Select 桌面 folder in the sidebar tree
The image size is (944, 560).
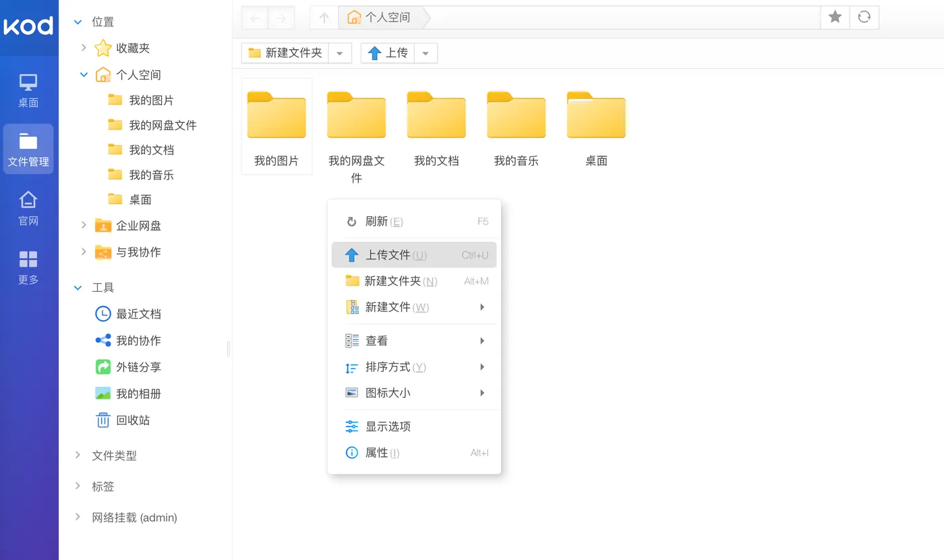pos(140,199)
